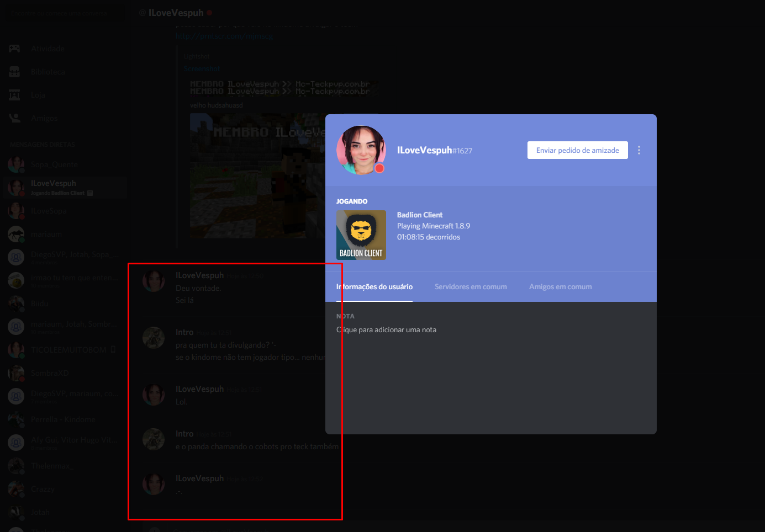Open the ILoveSopa direct message
The height and width of the screenshot is (532, 765).
(x=65, y=211)
